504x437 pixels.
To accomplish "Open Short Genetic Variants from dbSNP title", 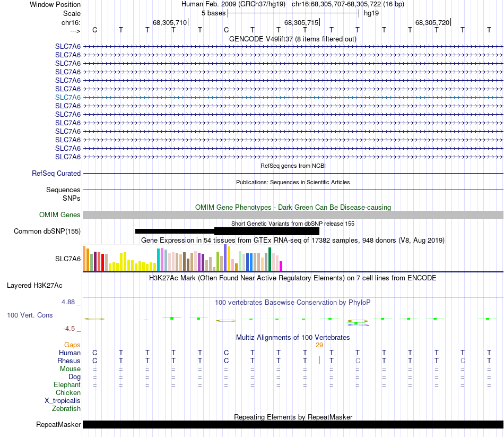I will tap(293, 224).
